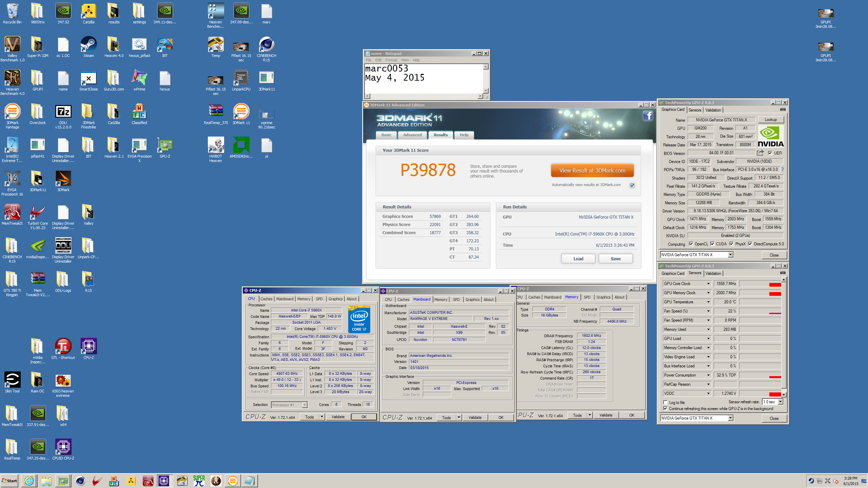
Task: Open the AMDSDKIns... desktop icon
Action: click(x=241, y=148)
